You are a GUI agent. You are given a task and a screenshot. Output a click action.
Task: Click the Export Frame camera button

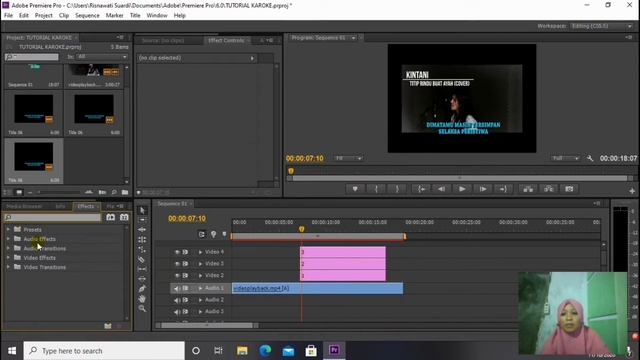(x=569, y=189)
